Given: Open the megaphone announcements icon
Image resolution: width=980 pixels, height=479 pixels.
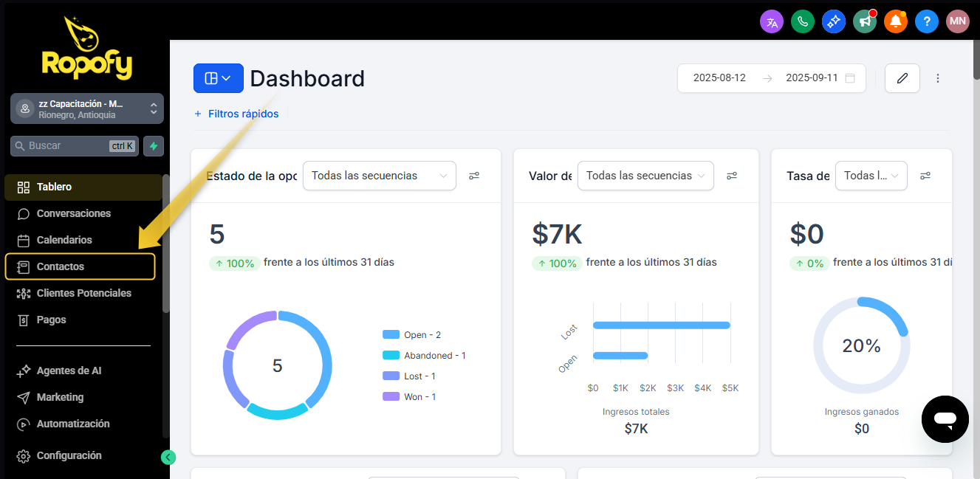Looking at the screenshot, I should click(x=865, y=21).
